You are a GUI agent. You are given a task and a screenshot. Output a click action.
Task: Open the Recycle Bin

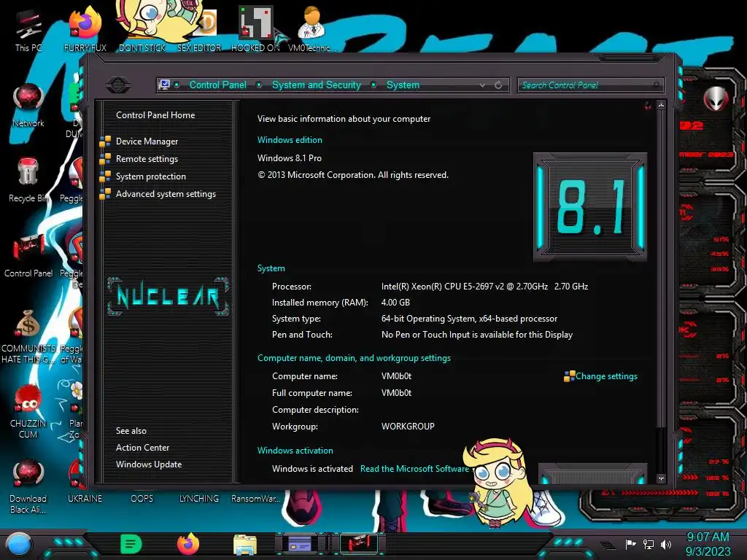coord(28,180)
